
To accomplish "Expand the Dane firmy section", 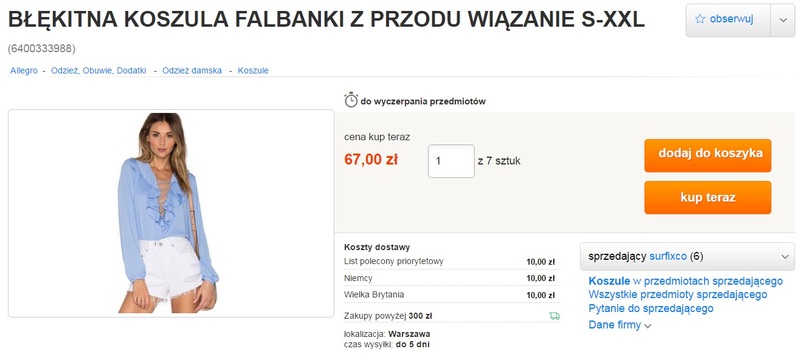I will (620, 325).
